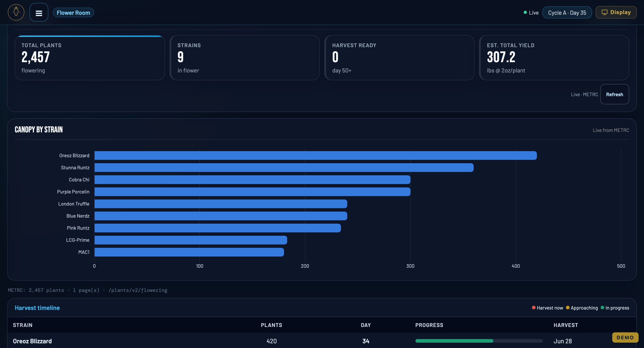The image size is (644, 348).
Task: Click the Live · METRC label
Action: coord(584,94)
